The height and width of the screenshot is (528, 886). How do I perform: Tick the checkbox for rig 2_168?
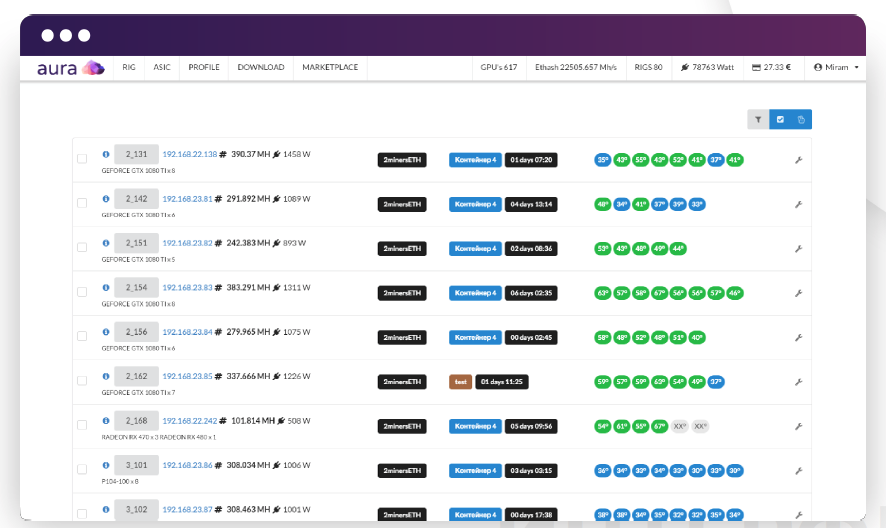pos(82,425)
